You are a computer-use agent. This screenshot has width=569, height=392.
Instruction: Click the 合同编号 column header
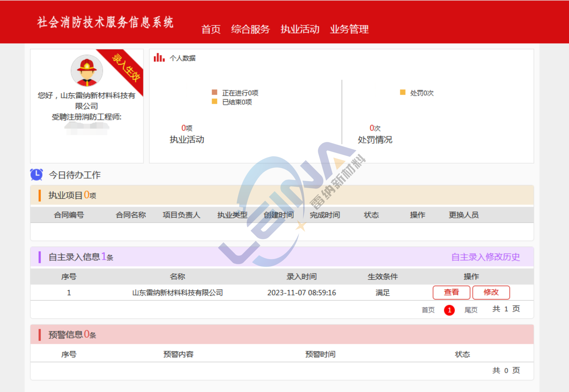(69, 215)
